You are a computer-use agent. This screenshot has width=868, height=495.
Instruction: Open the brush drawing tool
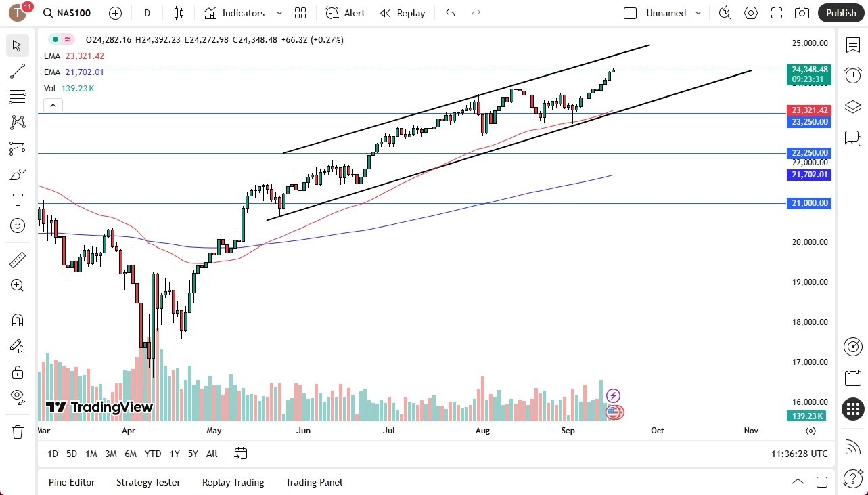[17, 174]
